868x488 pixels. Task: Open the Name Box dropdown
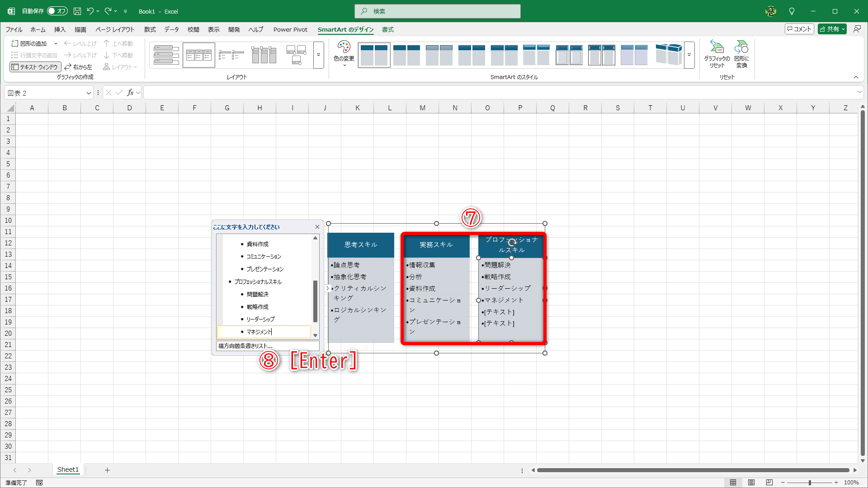[x=89, y=93]
